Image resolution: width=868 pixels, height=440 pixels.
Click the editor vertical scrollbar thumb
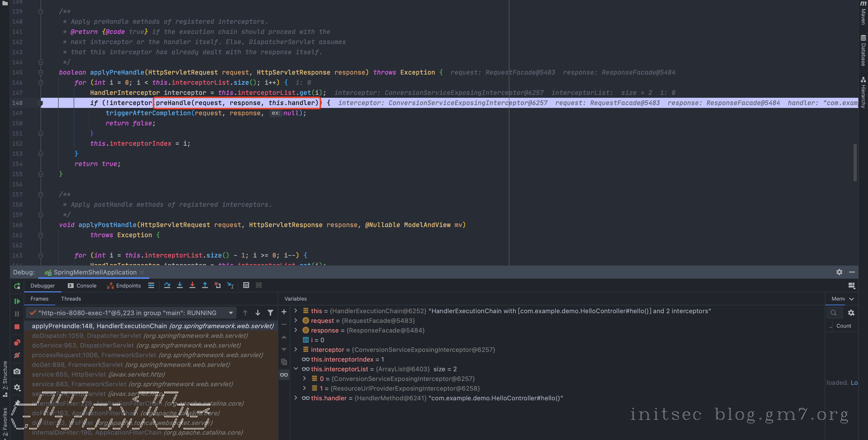click(855, 163)
